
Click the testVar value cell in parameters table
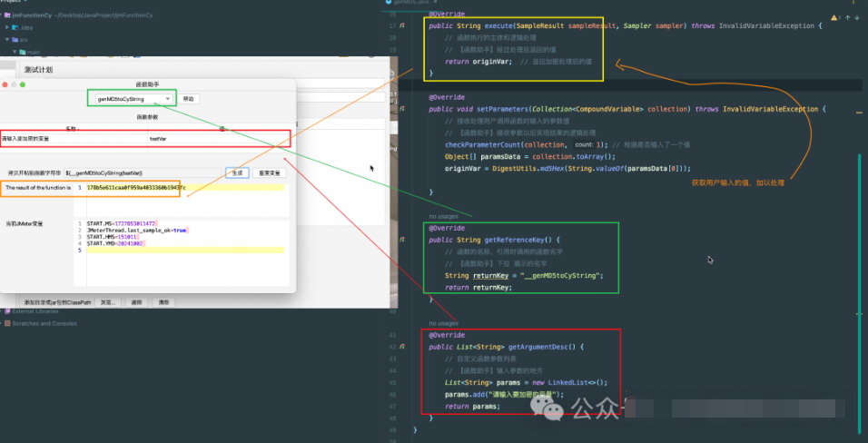219,138
